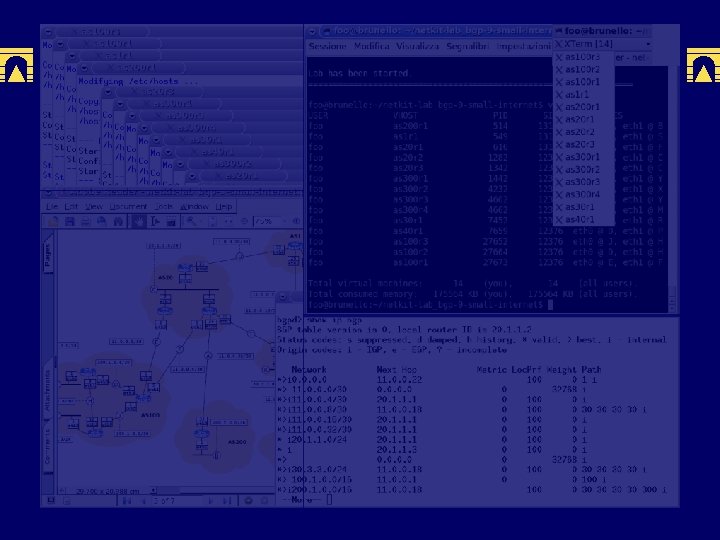Open the Comments side tab in Reader

pos(48,445)
